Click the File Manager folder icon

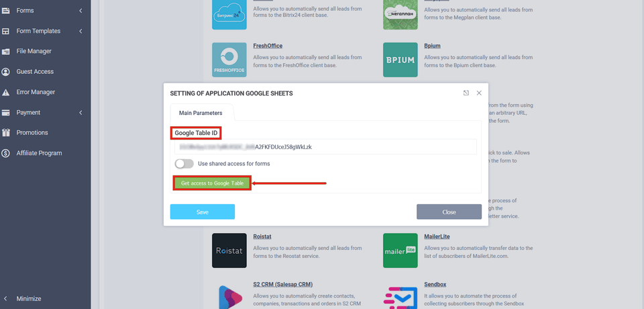coord(6,52)
